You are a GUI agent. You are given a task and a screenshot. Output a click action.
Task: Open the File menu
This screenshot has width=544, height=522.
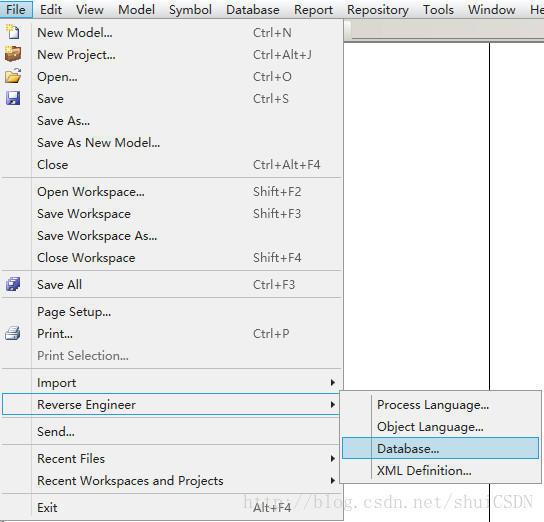click(16, 9)
